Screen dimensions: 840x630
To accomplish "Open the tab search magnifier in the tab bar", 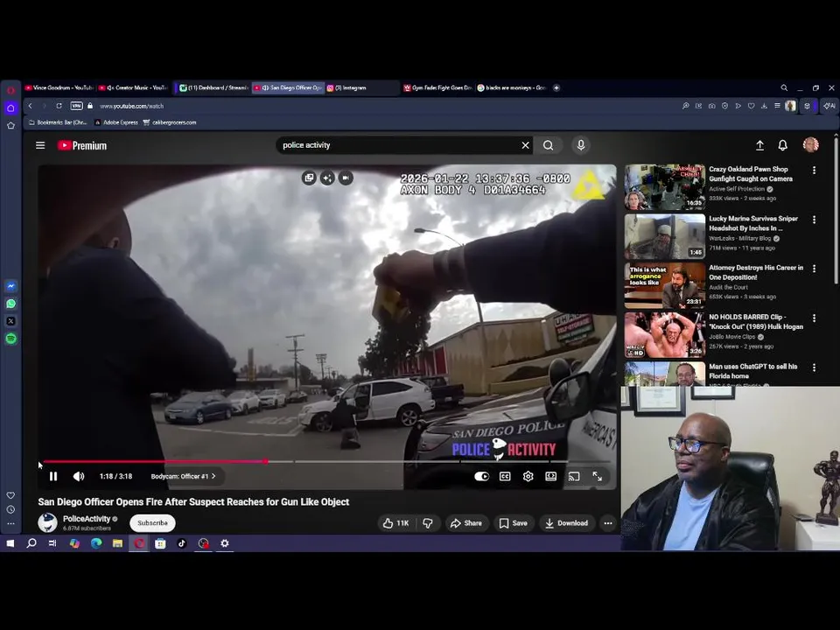I will click(x=784, y=87).
